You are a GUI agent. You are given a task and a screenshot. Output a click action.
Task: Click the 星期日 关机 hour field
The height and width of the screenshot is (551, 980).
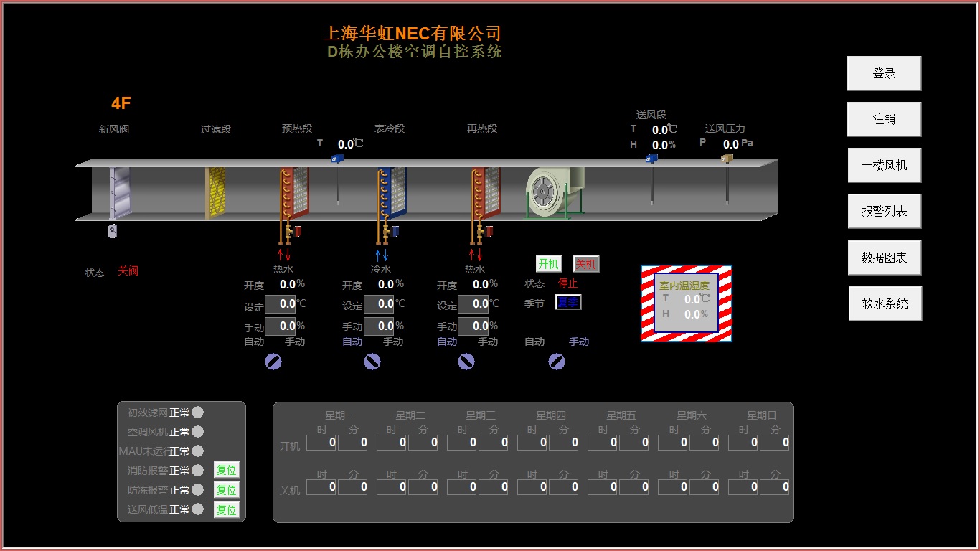point(743,487)
